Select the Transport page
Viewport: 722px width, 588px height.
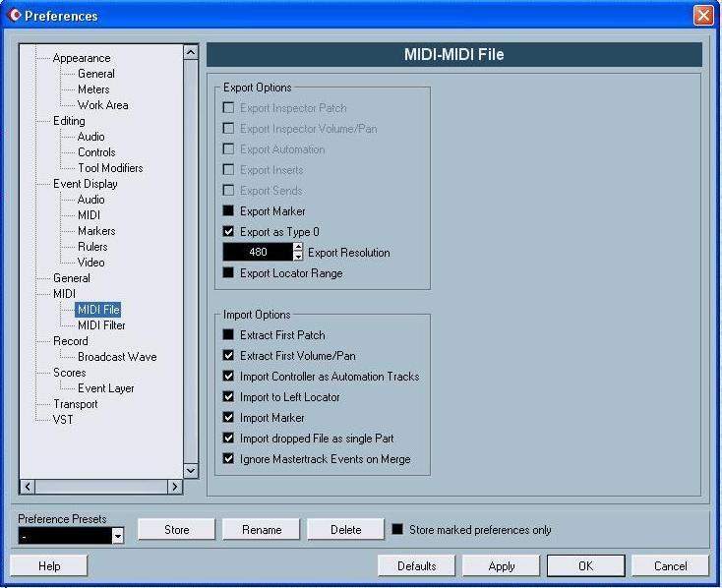(76, 404)
